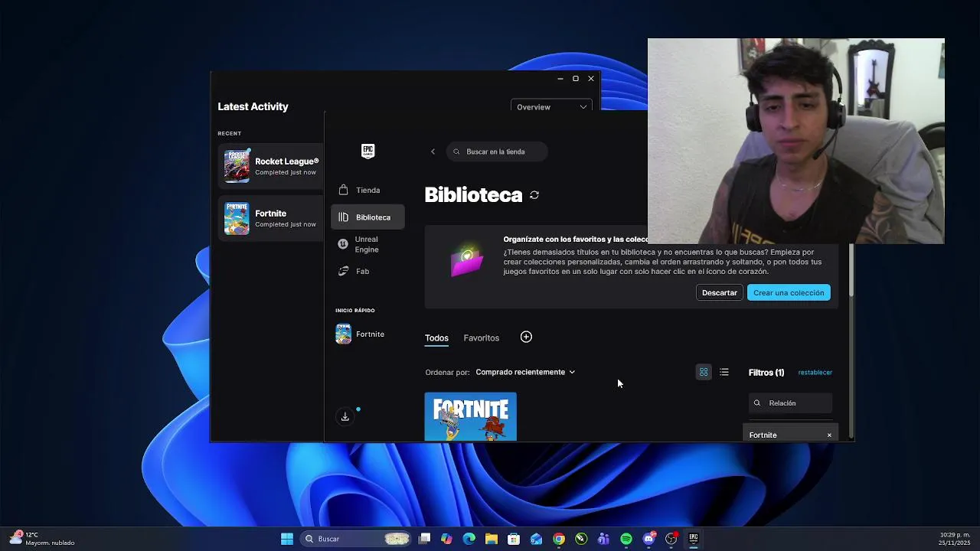This screenshot has width=980, height=551.
Task: Dismiss the tip with Descartar button
Action: tap(719, 292)
